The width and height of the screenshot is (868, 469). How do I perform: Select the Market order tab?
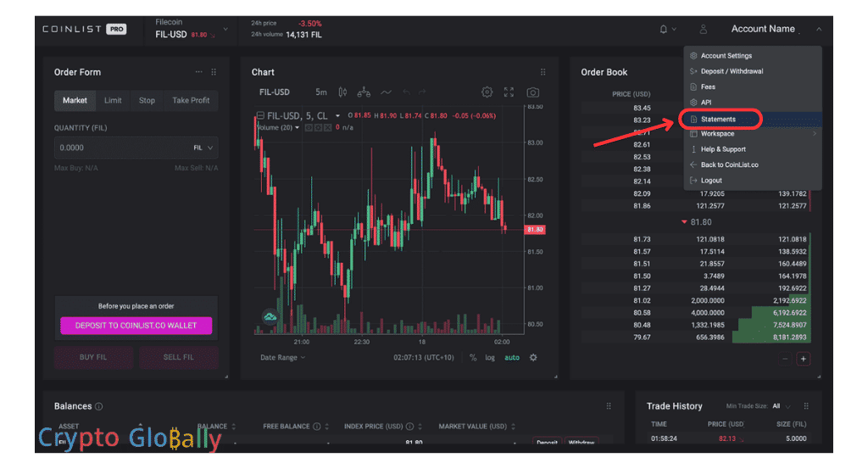[75, 100]
